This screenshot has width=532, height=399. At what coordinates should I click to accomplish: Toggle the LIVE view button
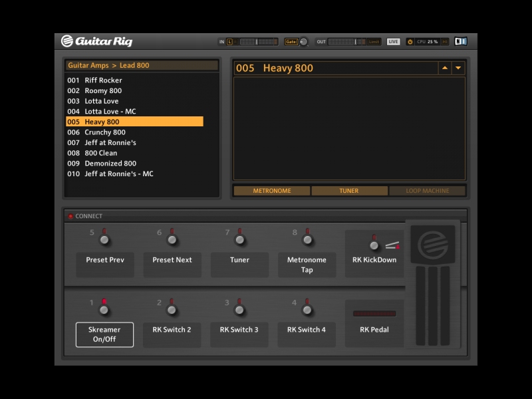[x=394, y=42]
